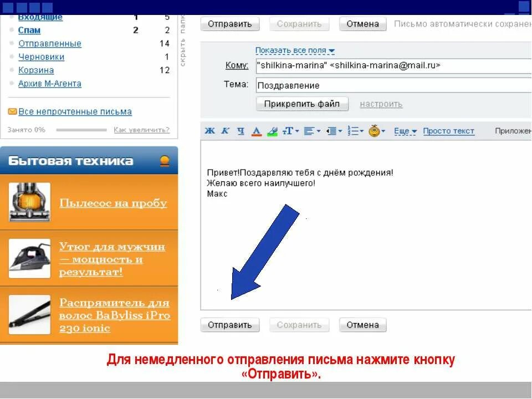The height and width of the screenshot is (399, 532).
Task: Open the iron product thumbnail
Action: point(29,259)
